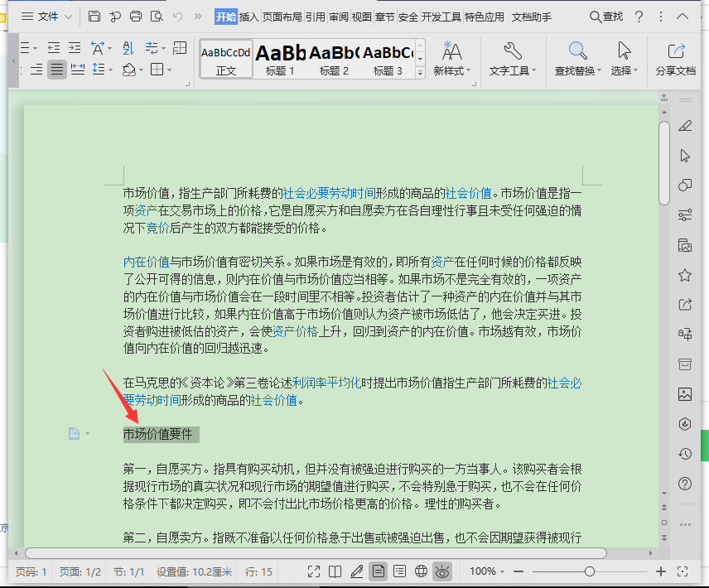Image resolution: width=709 pixels, height=588 pixels.
Task: Click the save icon in quick access toolbar
Action: [x=94, y=17]
